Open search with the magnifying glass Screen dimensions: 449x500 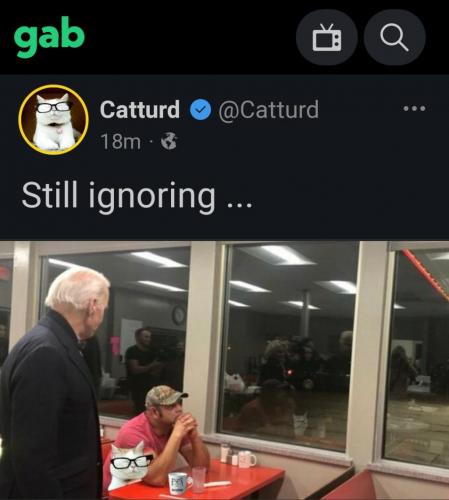pos(394,37)
